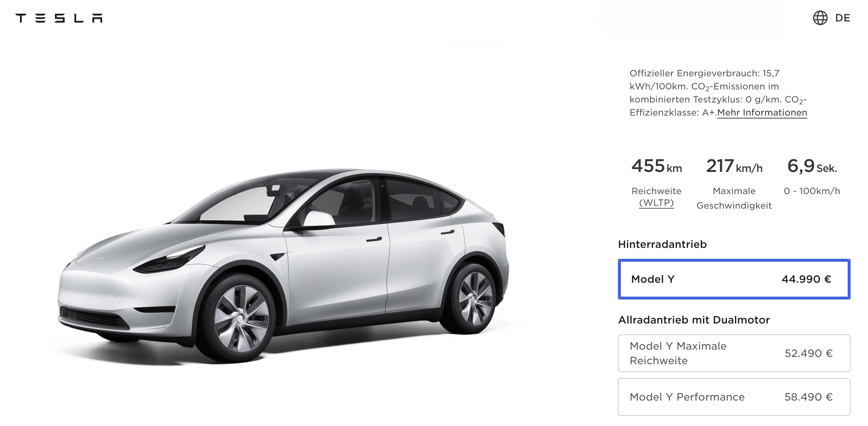Select the Model Y Performance option

point(734,397)
